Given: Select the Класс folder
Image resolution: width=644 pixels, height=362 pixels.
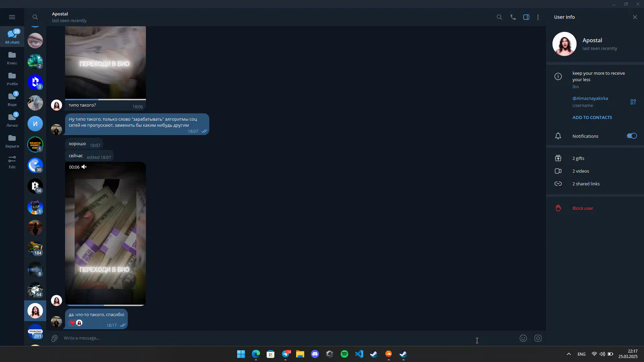Looking at the screenshot, I should point(12,58).
